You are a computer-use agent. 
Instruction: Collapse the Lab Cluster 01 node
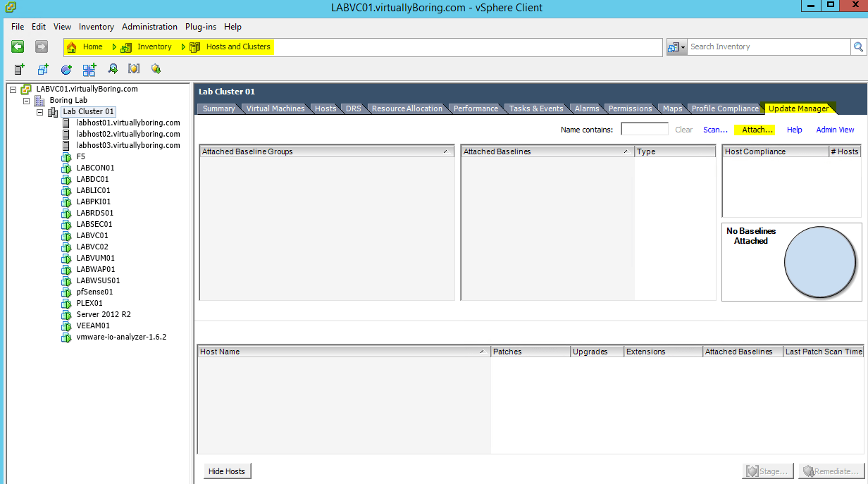point(40,112)
